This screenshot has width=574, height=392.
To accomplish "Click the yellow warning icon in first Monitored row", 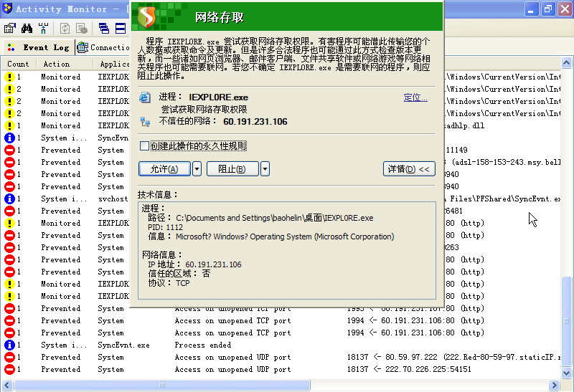I will click(9, 77).
